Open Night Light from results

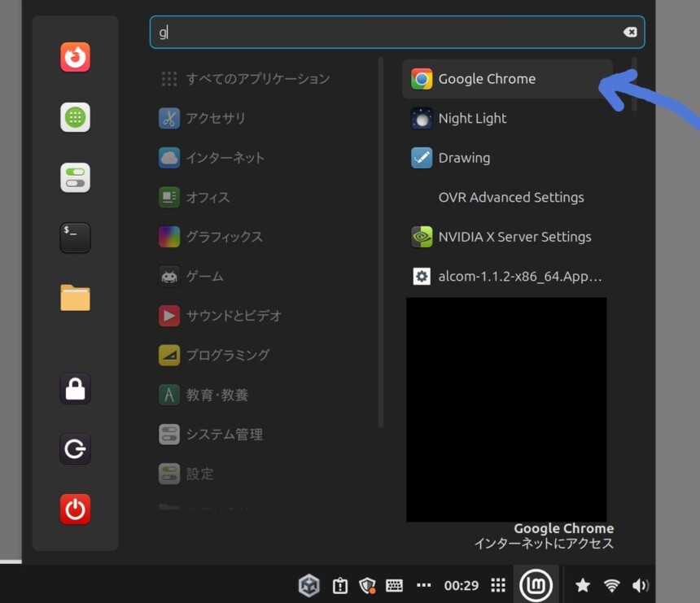[507, 118]
